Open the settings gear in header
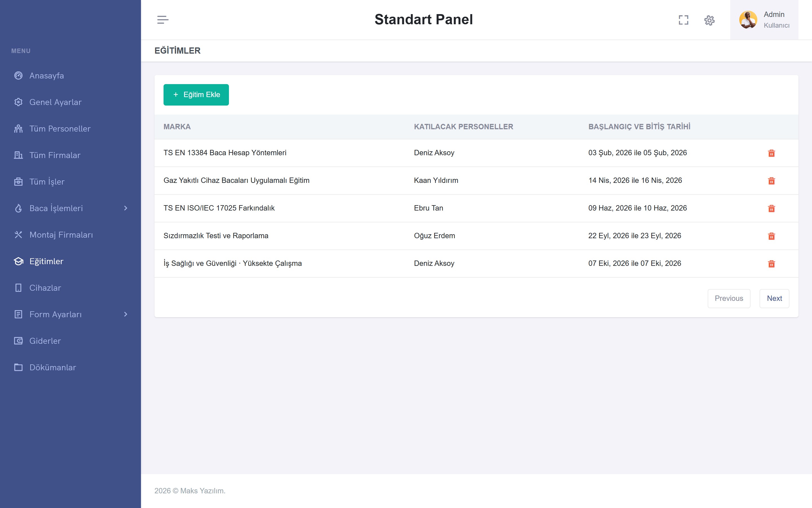Viewport: 812px width, 508px height. point(709,20)
